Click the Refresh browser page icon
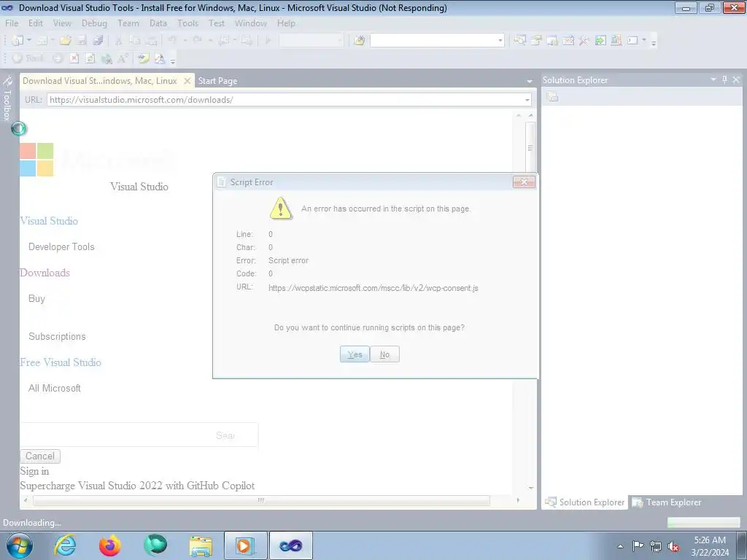Viewport: 747px width, 560px height. tap(90, 58)
